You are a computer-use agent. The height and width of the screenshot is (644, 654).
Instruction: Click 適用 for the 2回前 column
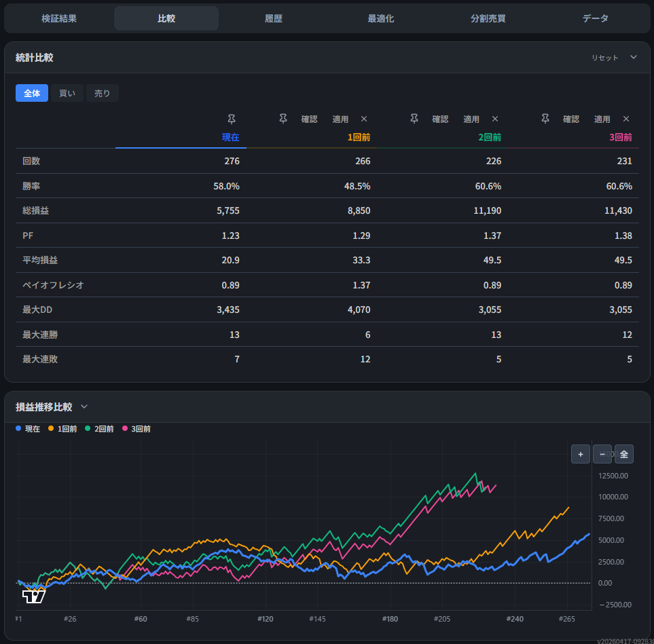[x=471, y=119]
